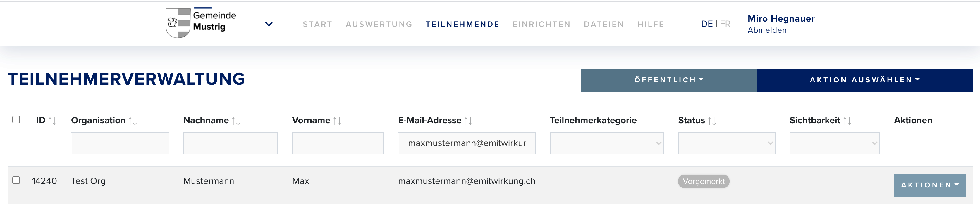The height and width of the screenshot is (212, 980).
Task: Sort by Nachname using sort arrows
Action: point(236,121)
